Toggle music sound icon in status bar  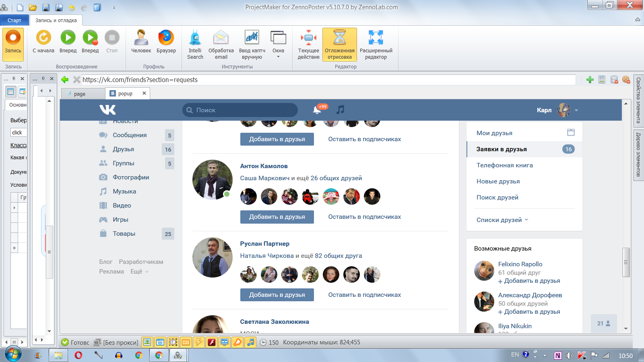(x=250, y=342)
